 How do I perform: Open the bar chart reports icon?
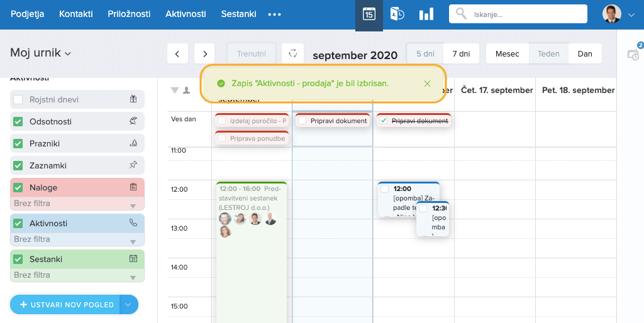pyautogui.click(x=426, y=14)
